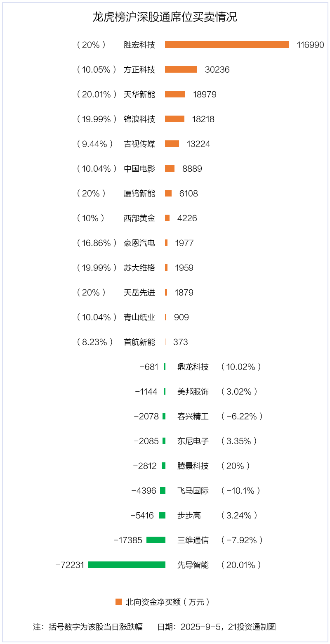330x644 pixels.
Task: Click the -72231 value label
Action: pos(70,565)
